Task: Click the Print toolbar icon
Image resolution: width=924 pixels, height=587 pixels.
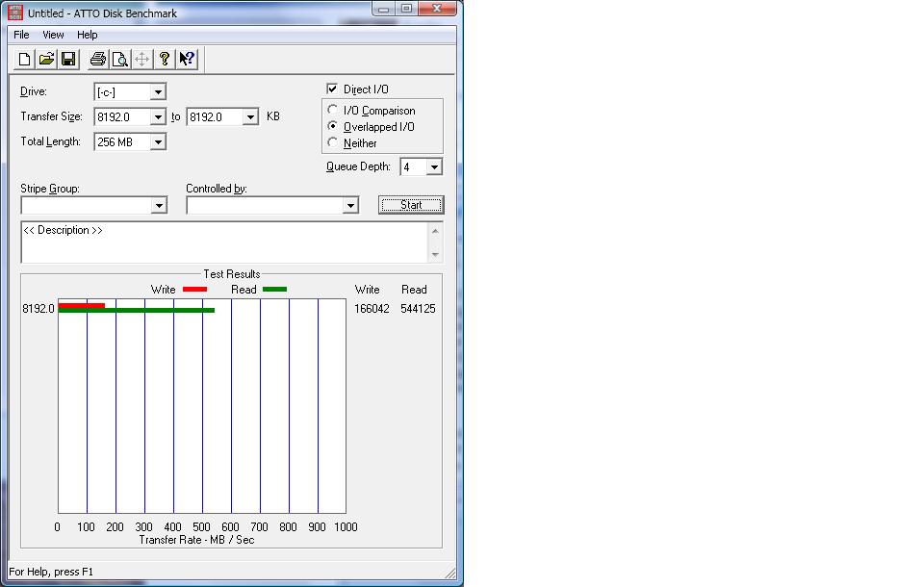Action: coord(98,59)
